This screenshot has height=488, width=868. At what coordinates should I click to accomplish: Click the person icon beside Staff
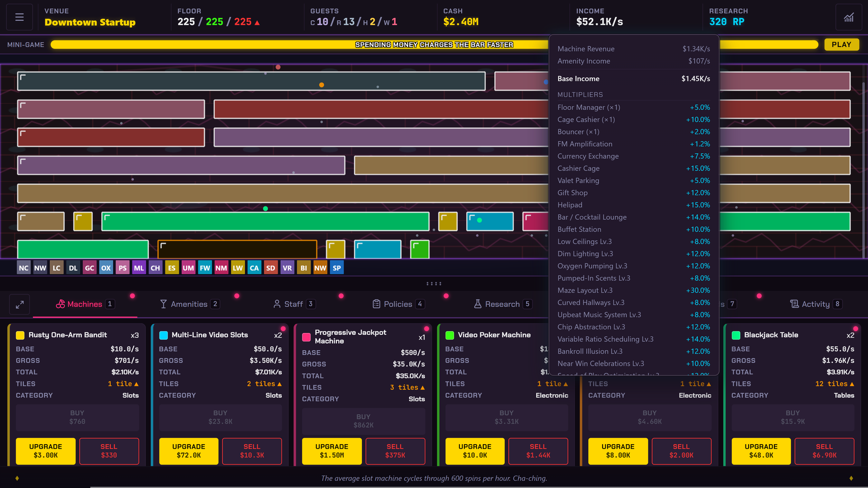[277, 304]
